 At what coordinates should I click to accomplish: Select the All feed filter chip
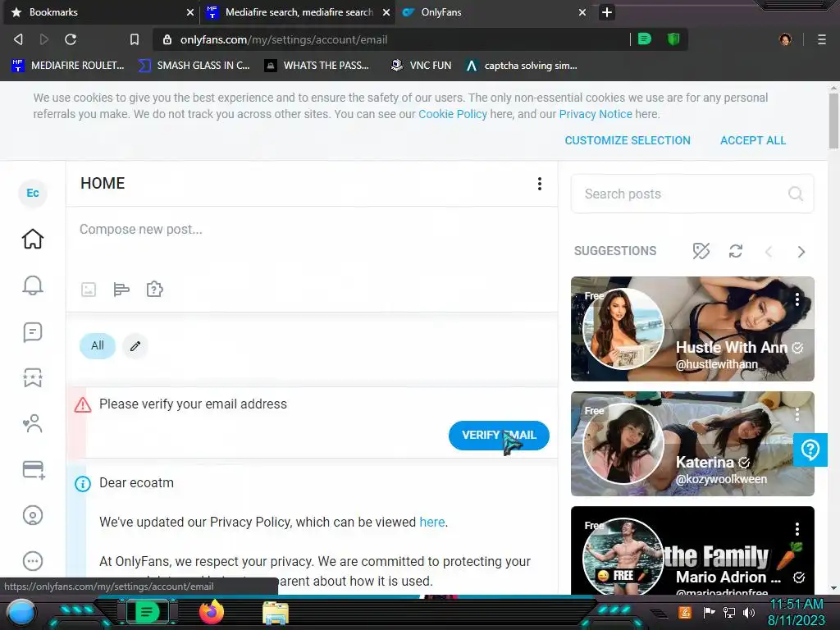pos(98,346)
